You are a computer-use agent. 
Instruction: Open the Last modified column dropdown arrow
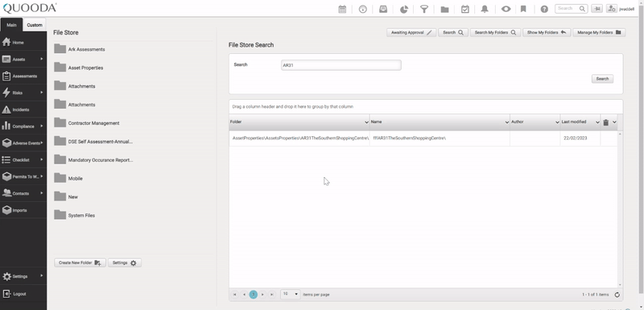coord(597,122)
